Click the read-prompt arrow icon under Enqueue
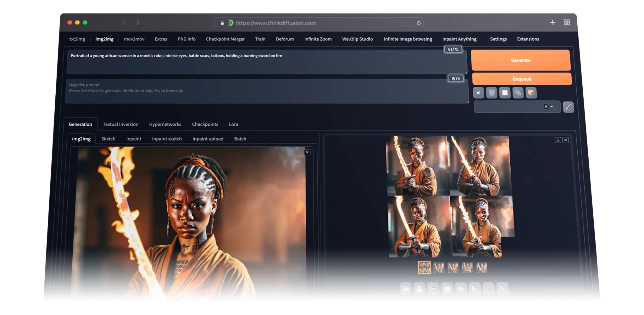This screenshot has height=315, width=644. pos(478,93)
